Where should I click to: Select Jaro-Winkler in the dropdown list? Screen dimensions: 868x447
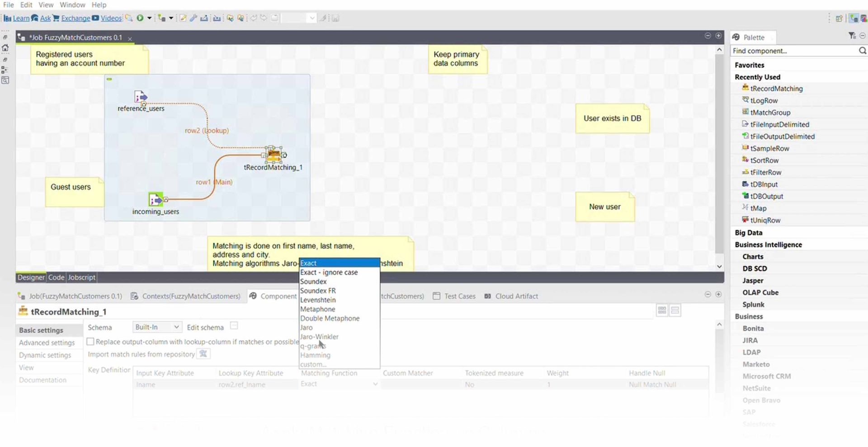[319, 337]
